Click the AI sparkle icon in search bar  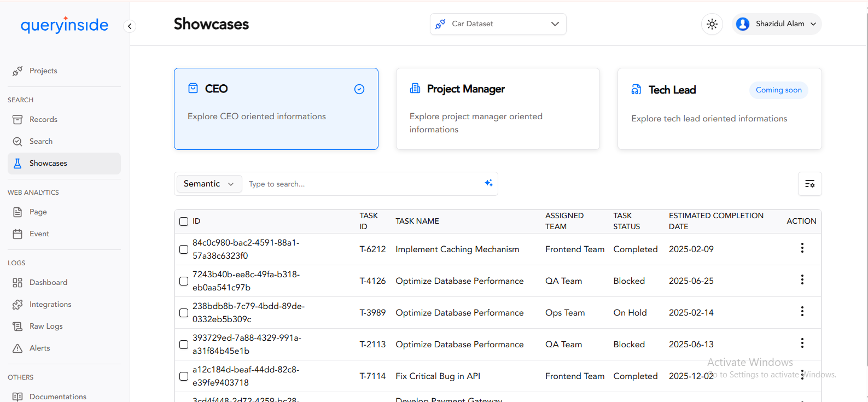(x=488, y=183)
